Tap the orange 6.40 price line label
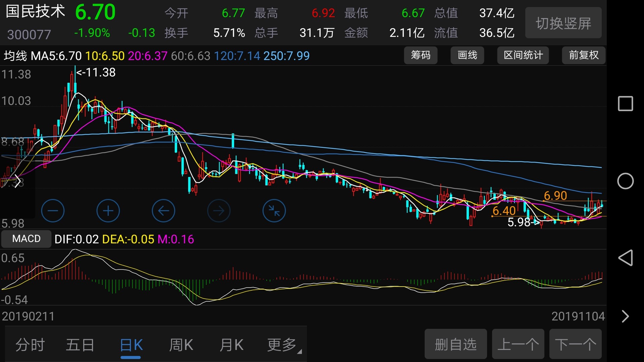The image size is (644, 362). pos(504,211)
